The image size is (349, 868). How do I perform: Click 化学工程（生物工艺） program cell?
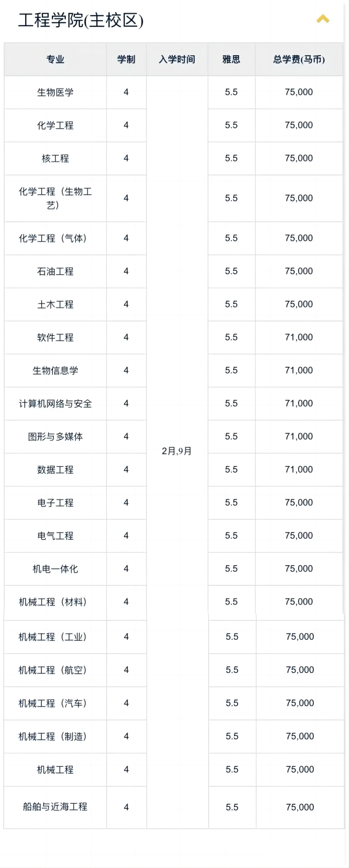[x=55, y=198]
